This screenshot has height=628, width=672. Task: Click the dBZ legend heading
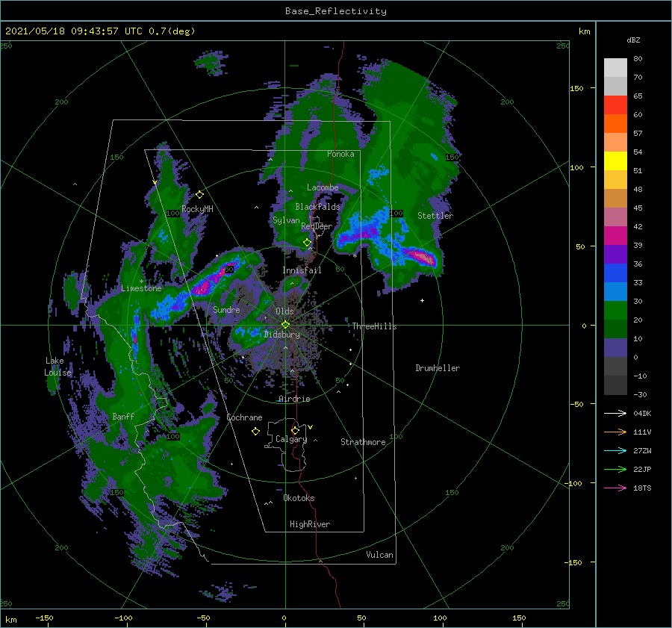click(x=633, y=40)
